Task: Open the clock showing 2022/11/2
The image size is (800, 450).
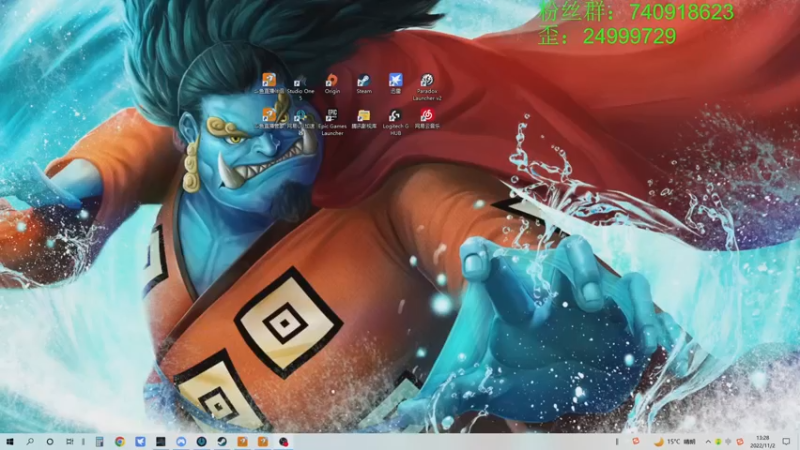Action: click(763, 442)
